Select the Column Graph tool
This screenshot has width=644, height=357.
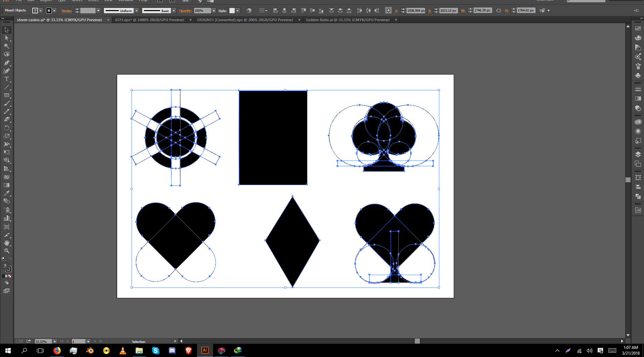(x=6, y=218)
